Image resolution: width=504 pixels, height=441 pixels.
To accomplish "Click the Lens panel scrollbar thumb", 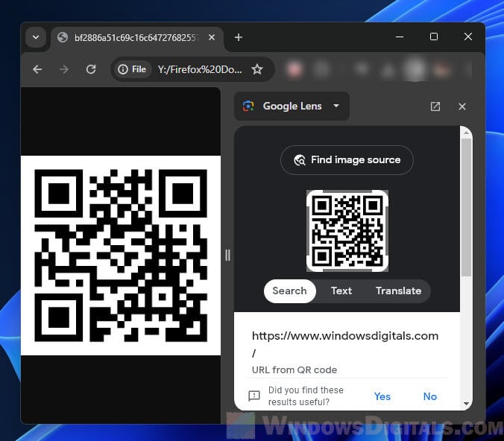I will click(x=466, y=207).
